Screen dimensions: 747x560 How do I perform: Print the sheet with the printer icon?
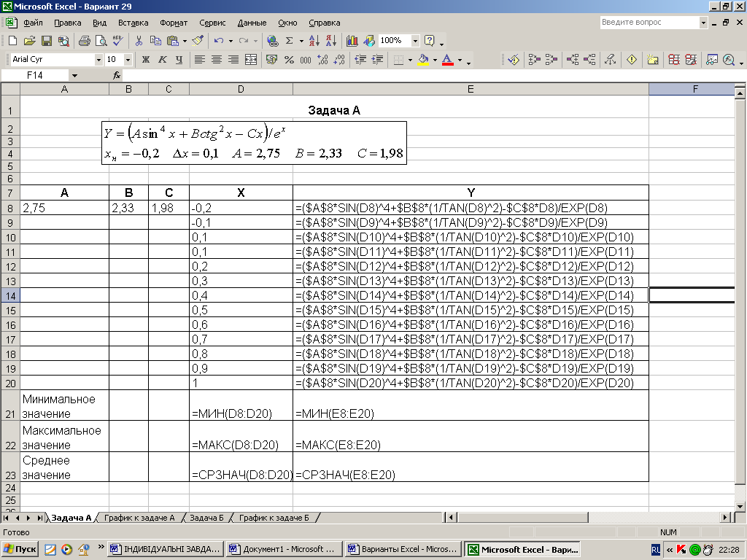(85, 41)
